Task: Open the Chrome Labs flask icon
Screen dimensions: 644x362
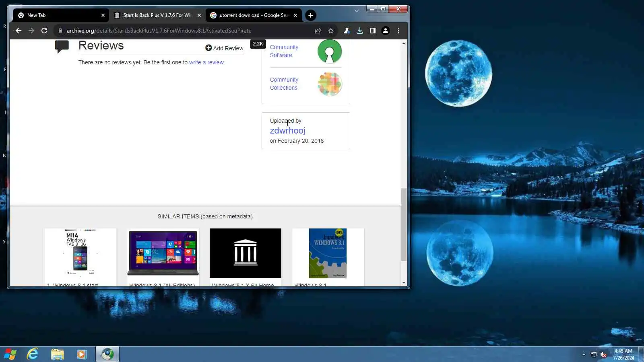Action: 347,31
